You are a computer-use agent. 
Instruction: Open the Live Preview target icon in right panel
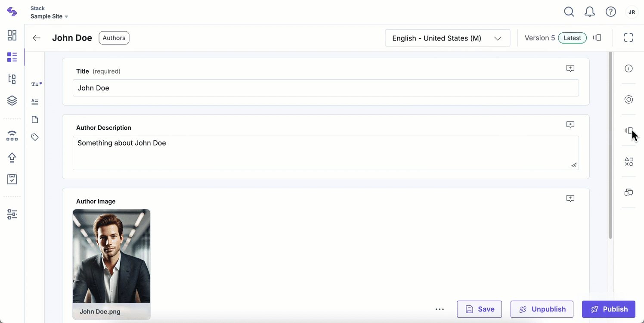(629, 99)
